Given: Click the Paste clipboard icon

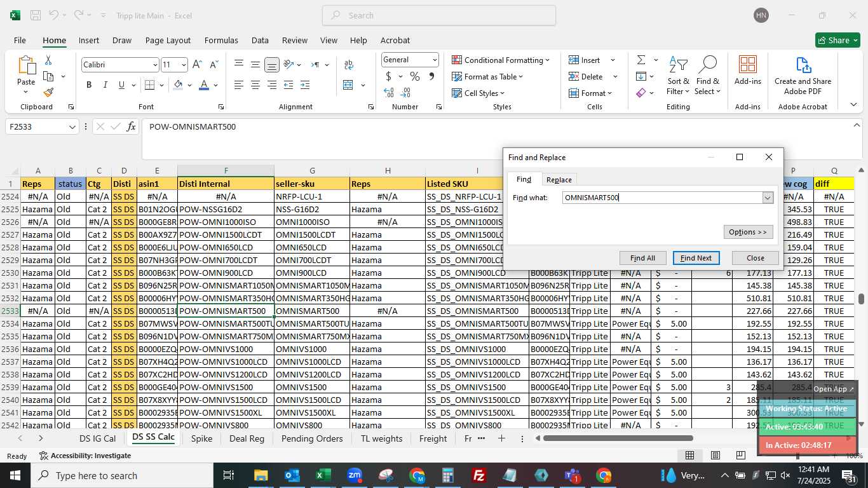Looking at the screenshot, I should pos(26,65).
